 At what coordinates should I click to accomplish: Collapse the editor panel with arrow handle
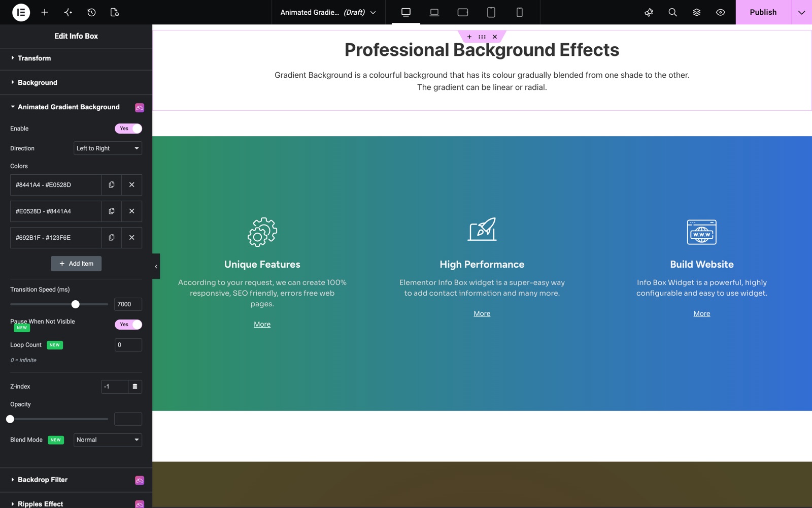156,266
